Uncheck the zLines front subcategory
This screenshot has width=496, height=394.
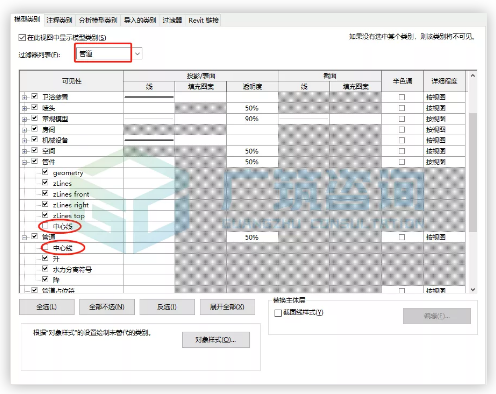point(45,193)
